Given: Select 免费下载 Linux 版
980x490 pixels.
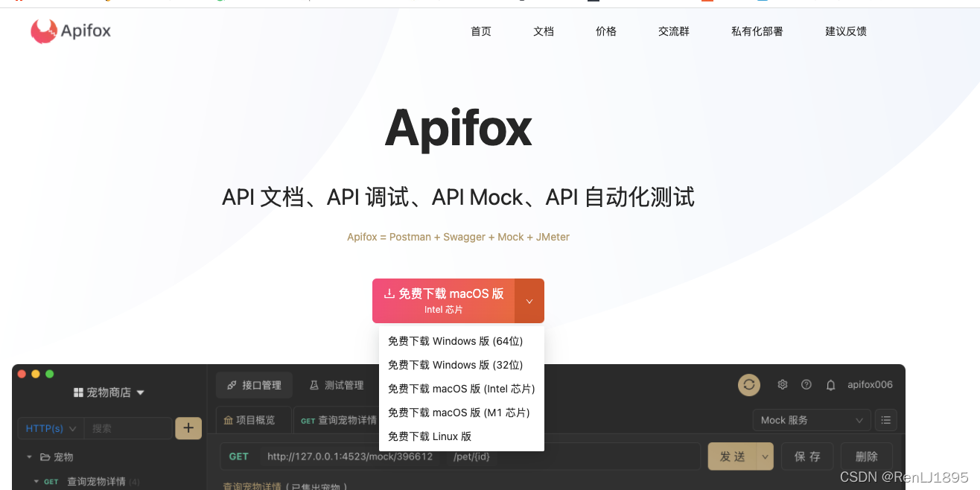Looking at the screenshot, I should coord(462,436).
